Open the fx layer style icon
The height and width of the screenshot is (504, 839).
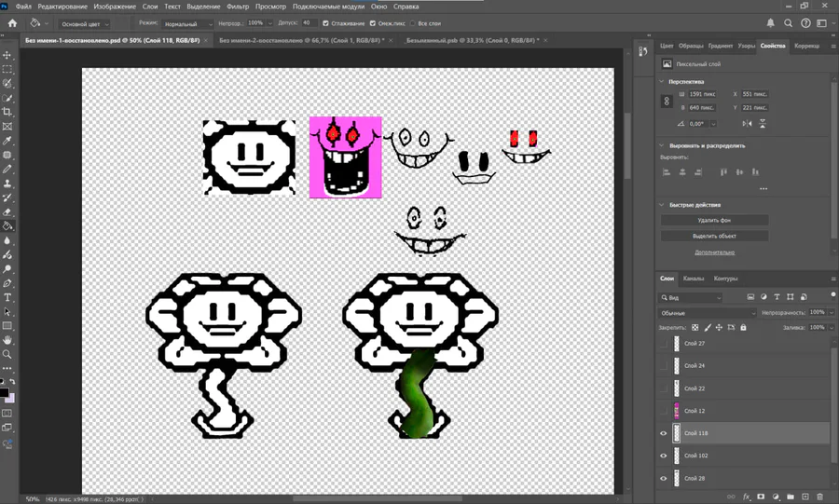point(747,497)
